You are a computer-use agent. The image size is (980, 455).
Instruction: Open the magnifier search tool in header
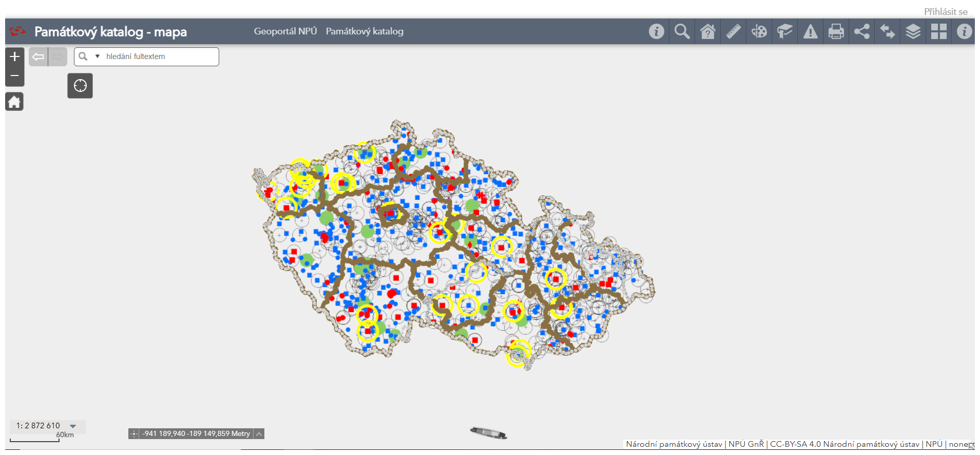pyautogui.click(x=682, y=32)
